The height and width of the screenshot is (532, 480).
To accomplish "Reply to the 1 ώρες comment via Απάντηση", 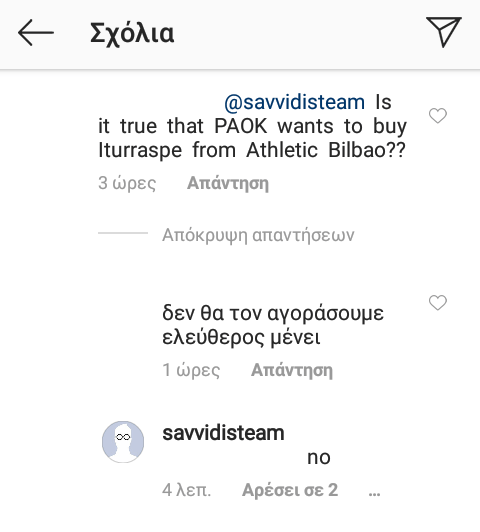I will (x=292, y=370).
